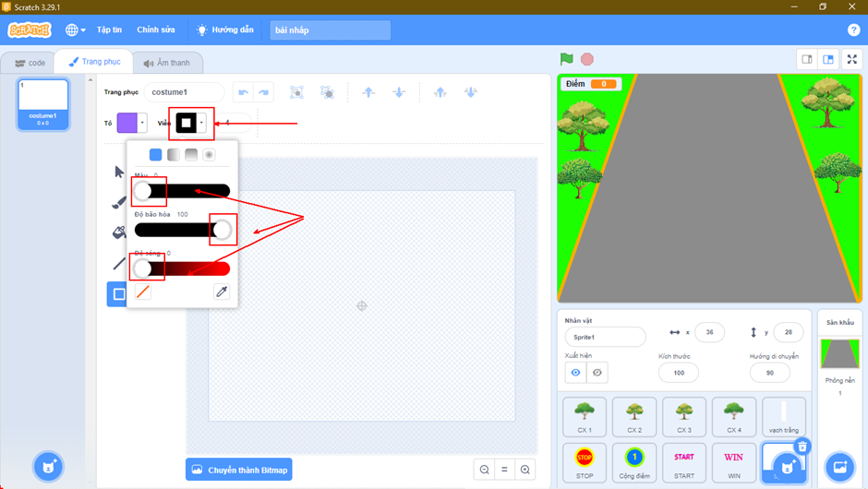Click the redo arrow icon
The width and height of the screenshot is (868, 489).
(263, 92)
